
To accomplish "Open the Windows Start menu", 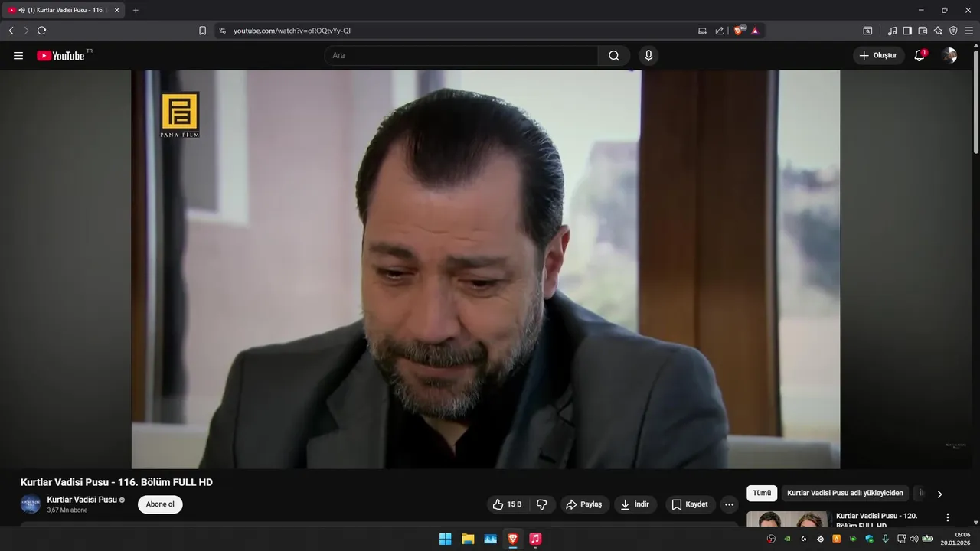I will (445, 539).
